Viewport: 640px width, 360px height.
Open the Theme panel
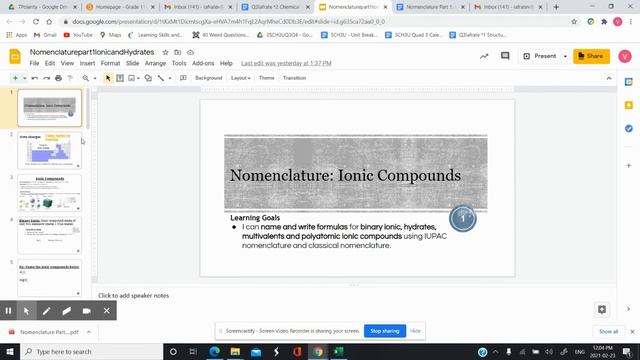click(x=267, y=78)
